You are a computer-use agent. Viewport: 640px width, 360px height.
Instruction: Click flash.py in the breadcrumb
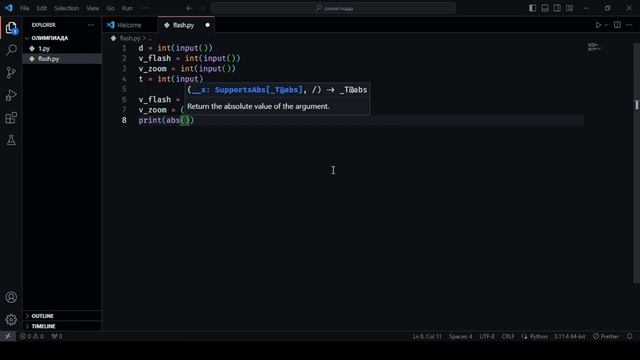tap(130, 38)
